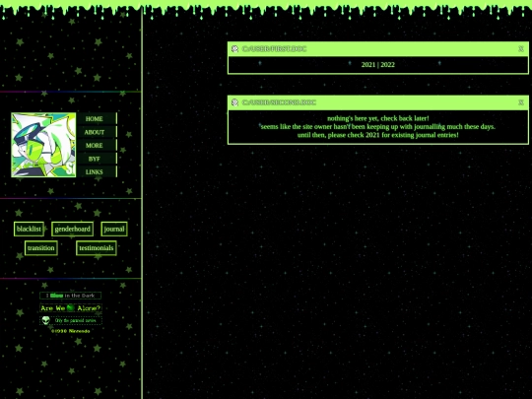Open the BYF page

click(x=97, y=159)
